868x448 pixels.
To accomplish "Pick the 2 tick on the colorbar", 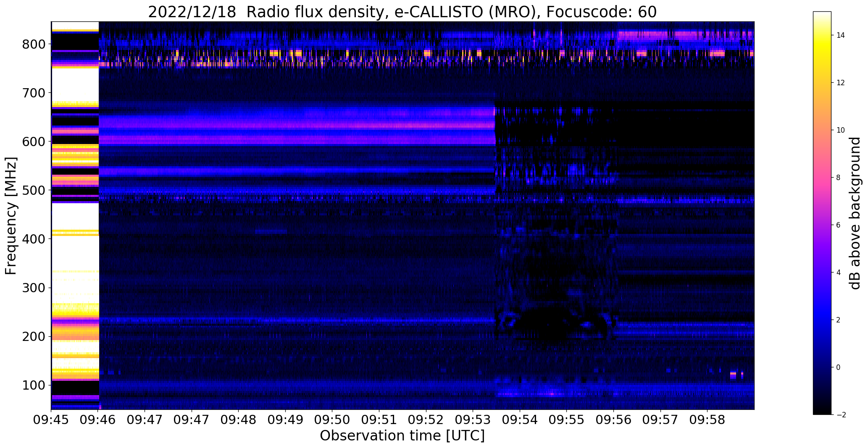I will coord(839,320).
